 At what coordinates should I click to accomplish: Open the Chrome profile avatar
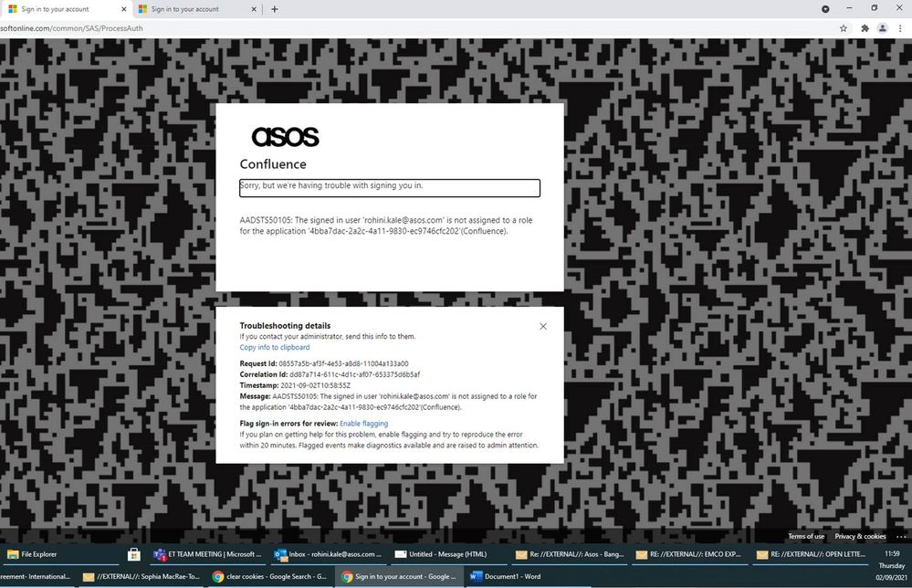tap(883, 28)
